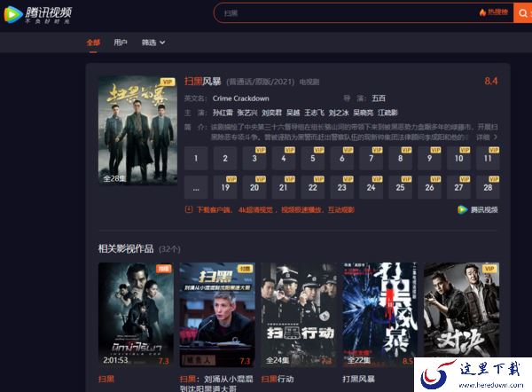
Task: Play VIP episode 22
Action: [313, 187]
